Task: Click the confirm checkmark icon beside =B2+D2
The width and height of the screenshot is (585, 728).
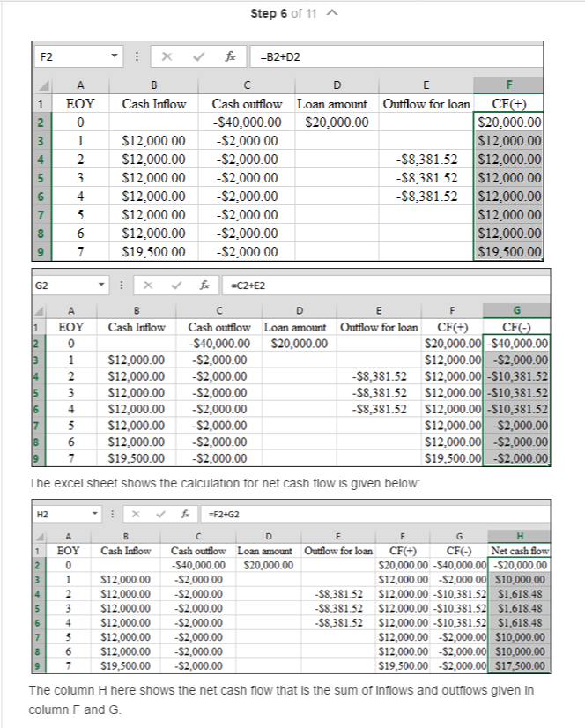Action: [199, 56]
